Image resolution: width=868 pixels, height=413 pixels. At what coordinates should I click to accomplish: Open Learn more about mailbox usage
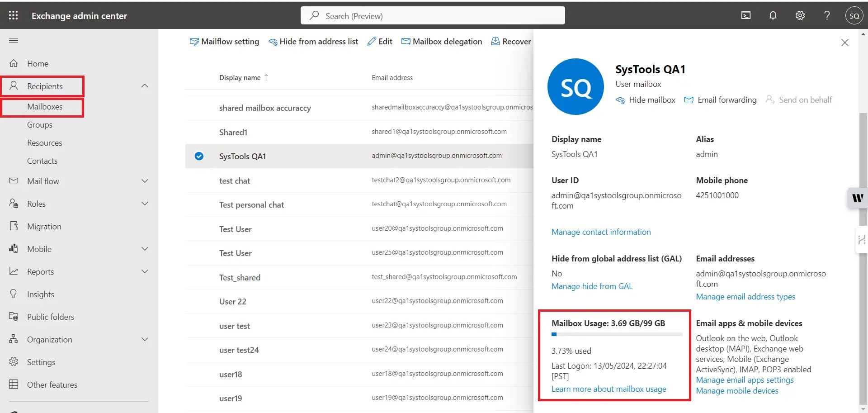609,389
